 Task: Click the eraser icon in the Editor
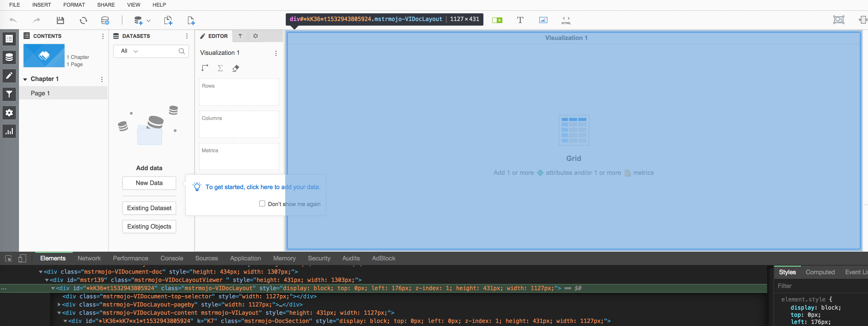236,68
